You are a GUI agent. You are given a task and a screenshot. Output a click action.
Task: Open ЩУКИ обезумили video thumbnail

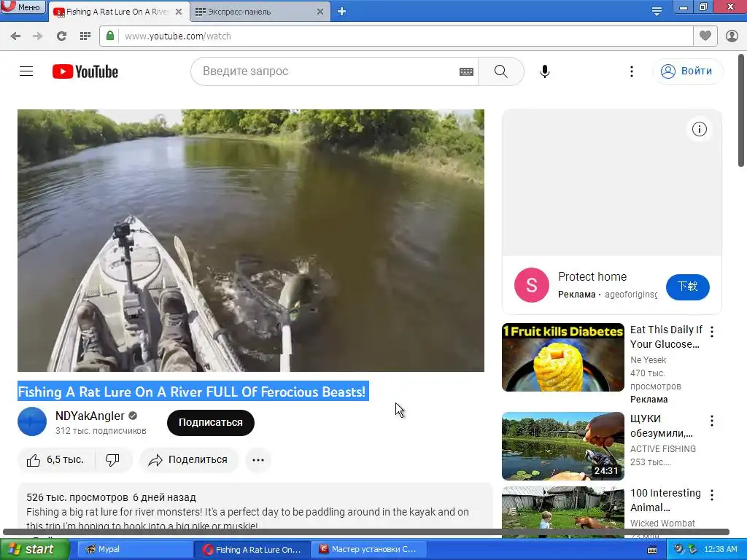click(x=562, y=446)
